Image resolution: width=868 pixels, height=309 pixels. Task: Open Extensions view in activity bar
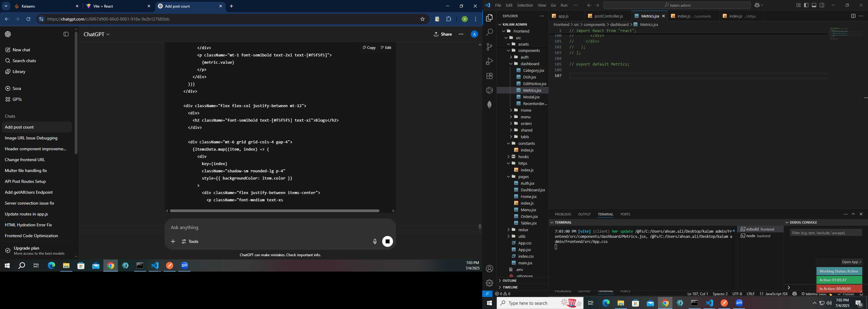489,76
